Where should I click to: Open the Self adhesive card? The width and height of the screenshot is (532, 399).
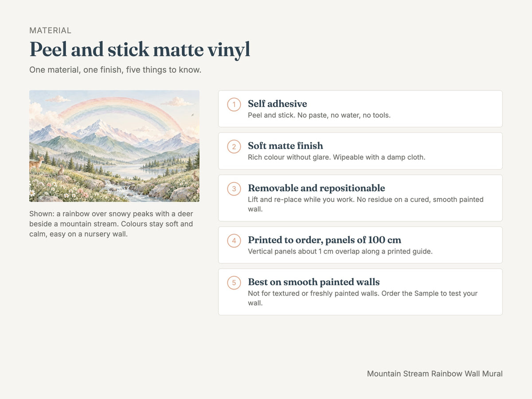coord(360,109)
